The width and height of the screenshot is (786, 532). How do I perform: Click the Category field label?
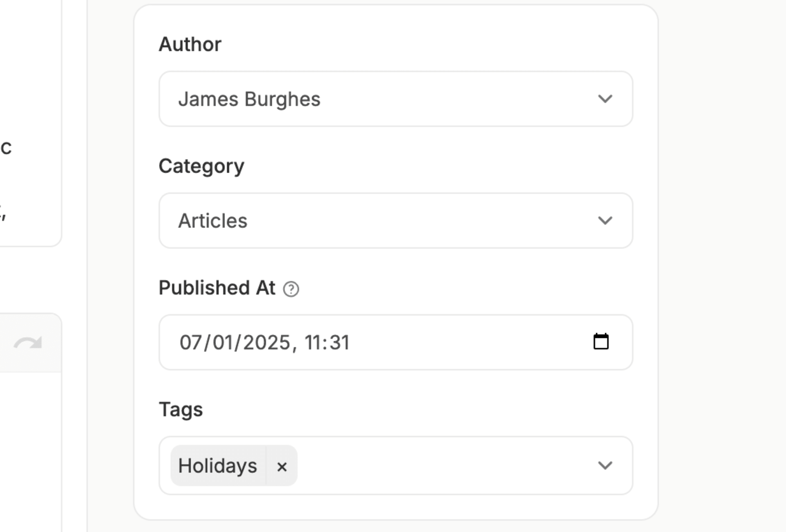pyautogui.click(x=201, y=167)
